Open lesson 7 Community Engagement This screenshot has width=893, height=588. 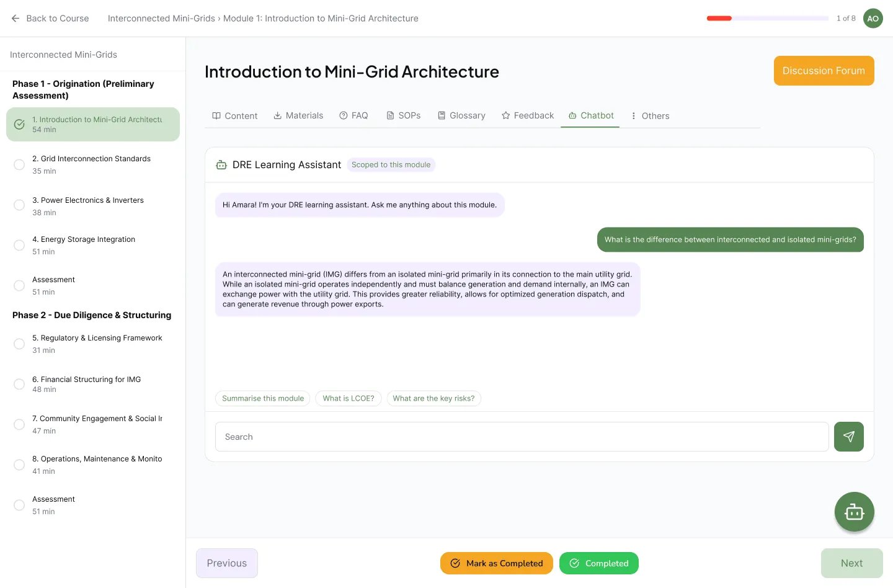click(93, 424)
